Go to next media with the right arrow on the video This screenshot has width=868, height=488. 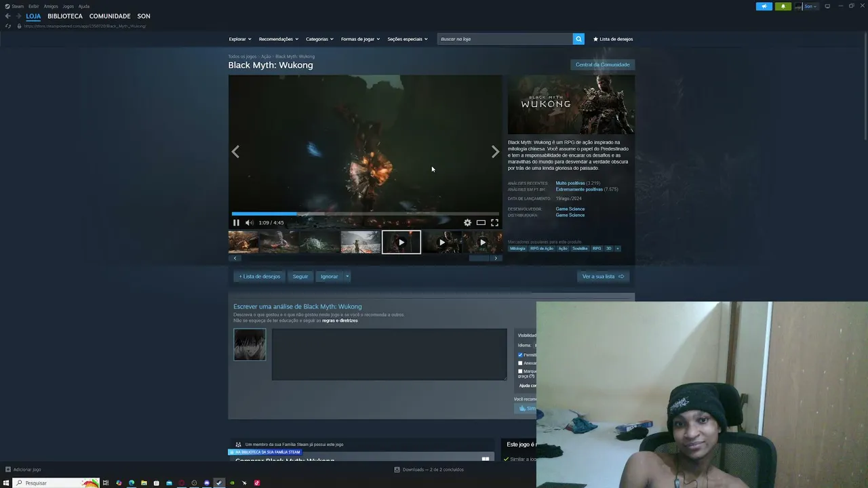[495, 152]
